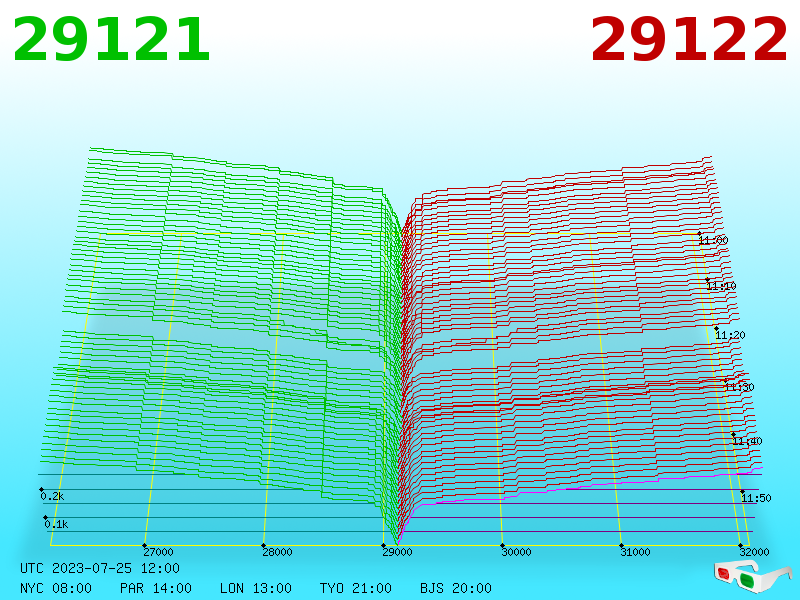800x600 pixels.
Task: Click the 11:00 time axis marker
Action: (x=713, y=240)
